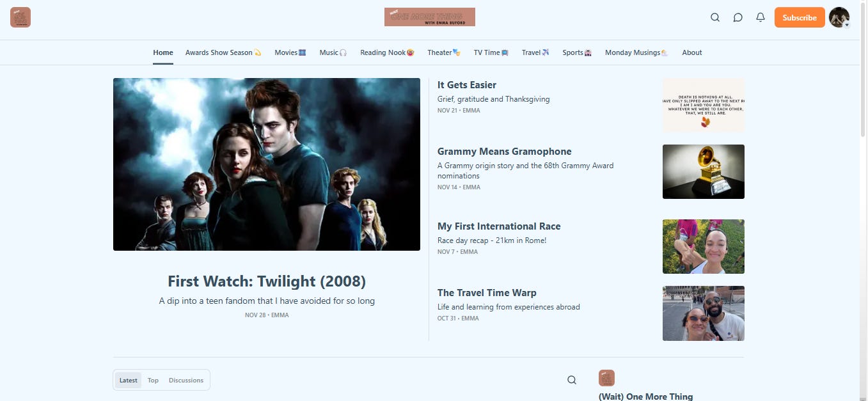Viewport: 868px width, 401px height.
Task: Open the chat speech bubble icon
Action: 738,17
